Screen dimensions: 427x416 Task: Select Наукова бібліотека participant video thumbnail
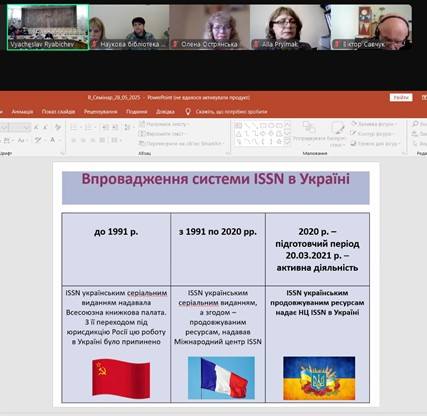pyautogui.click(x=129, y=27)
